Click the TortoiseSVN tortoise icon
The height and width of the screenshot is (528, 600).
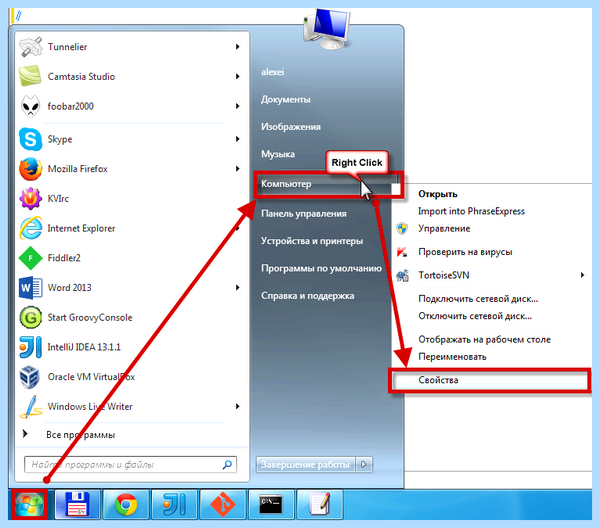coord(402,275)
